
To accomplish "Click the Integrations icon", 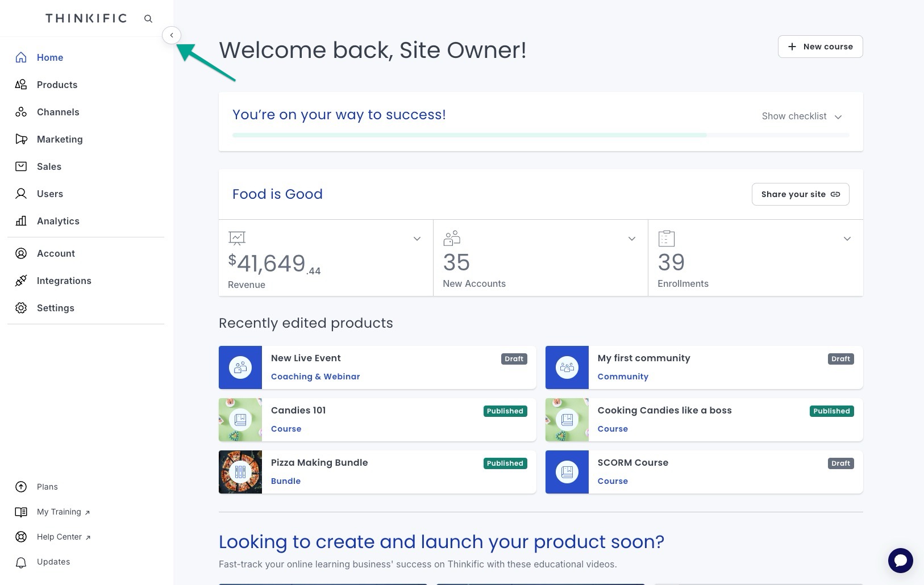I will (x=21, y=281).
